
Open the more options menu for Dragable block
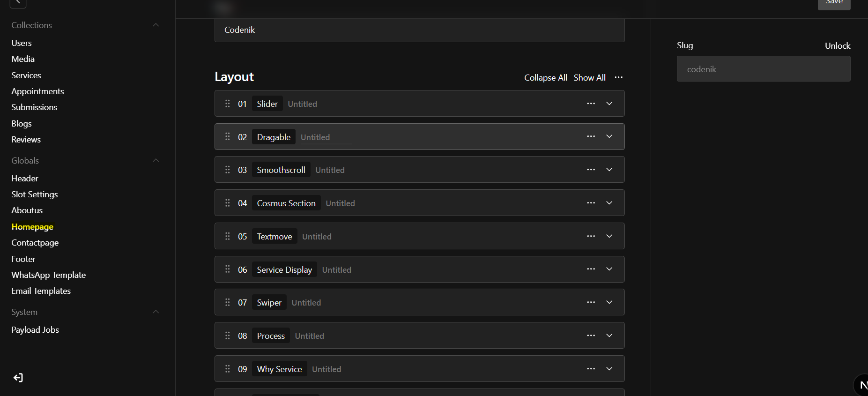point(591,136)
